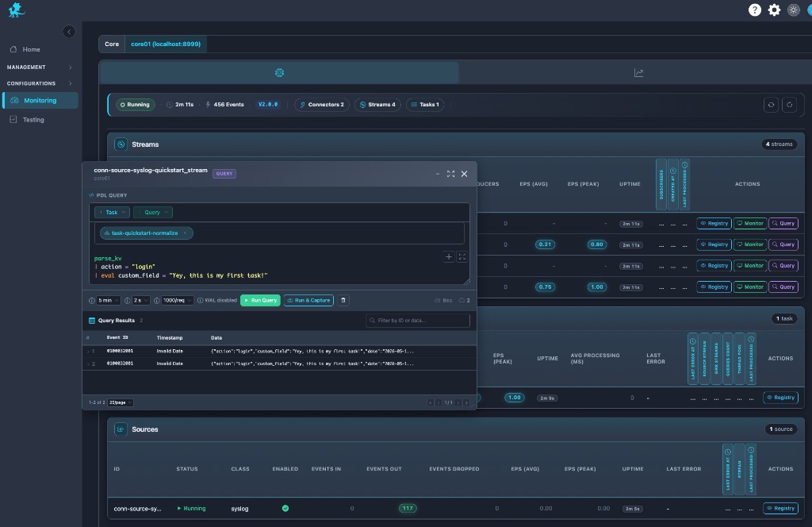Click Registry for the conn-source-sy... source
812x527 pixels.
pyautogui.click(x=780, y=508)
